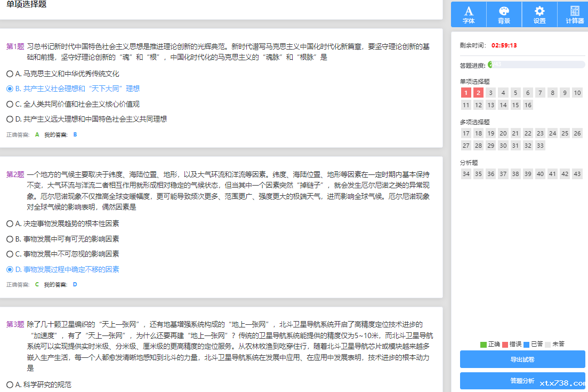Select option A 科学研究的规范 for question 3
The image size is (588, 392).
point(10,385)
